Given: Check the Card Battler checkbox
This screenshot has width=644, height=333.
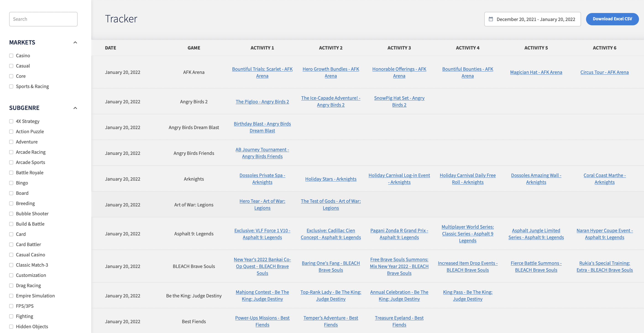Looking at the screenshot, I should point(11,245).
